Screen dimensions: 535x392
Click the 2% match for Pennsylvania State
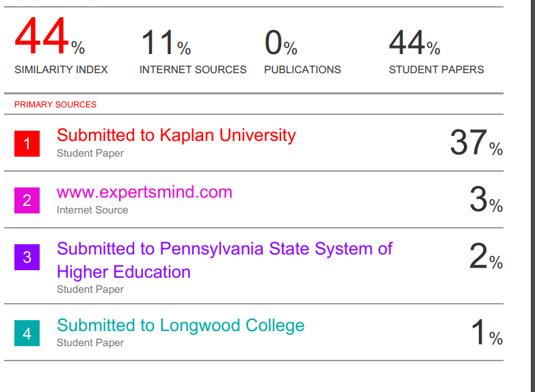click(486, 257)
